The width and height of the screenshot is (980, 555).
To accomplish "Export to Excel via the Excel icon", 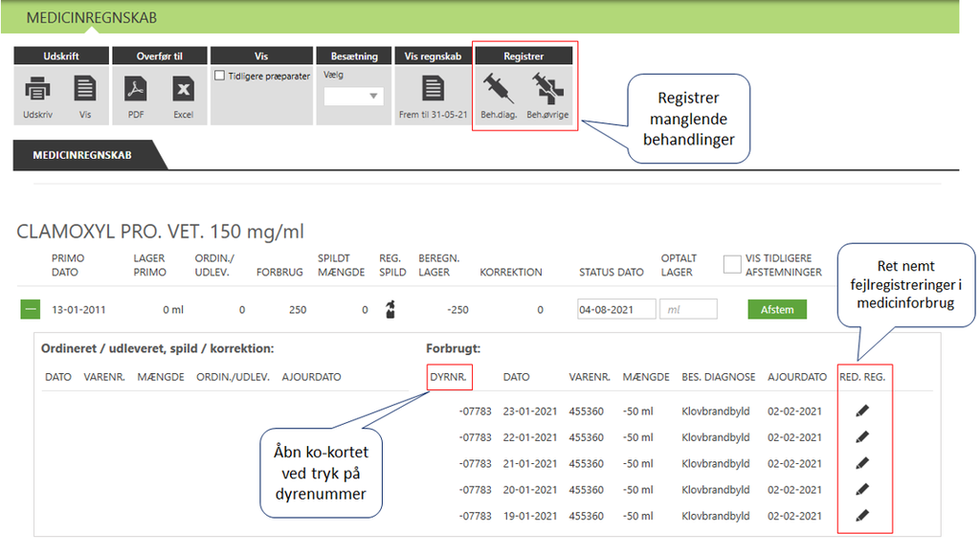I will pyautogui.click(x=183, y=91).
